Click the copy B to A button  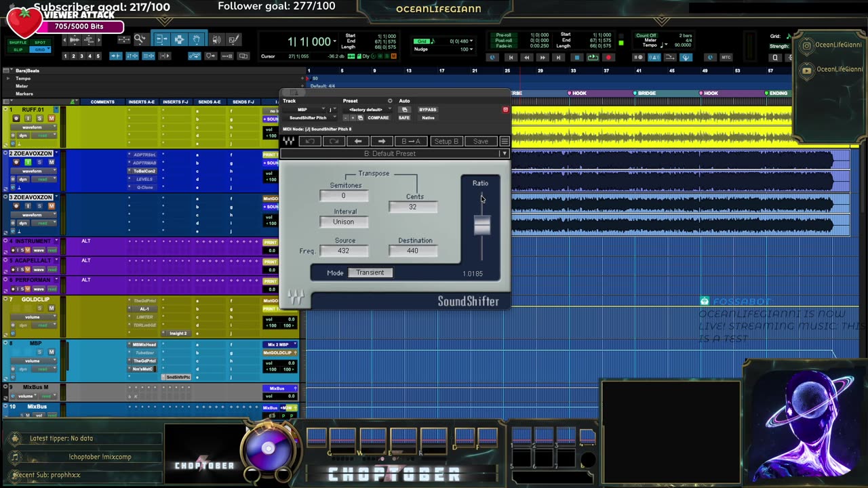[411, 141]
